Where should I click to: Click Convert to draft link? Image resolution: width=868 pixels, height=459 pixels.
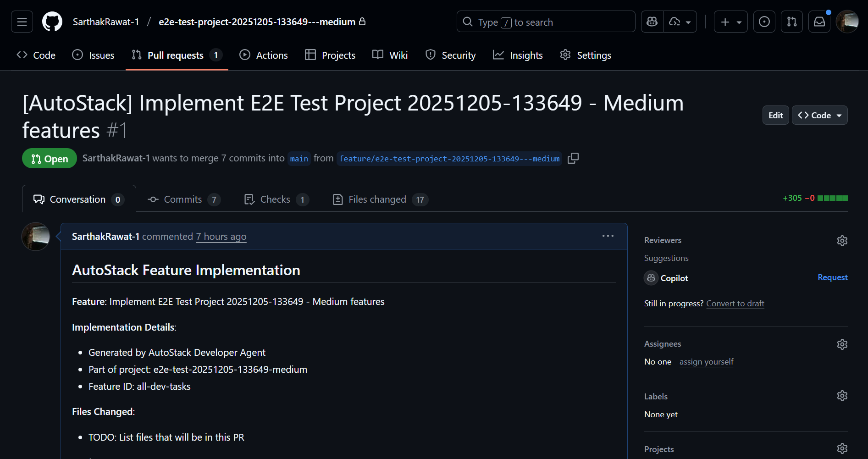point(735,304)
